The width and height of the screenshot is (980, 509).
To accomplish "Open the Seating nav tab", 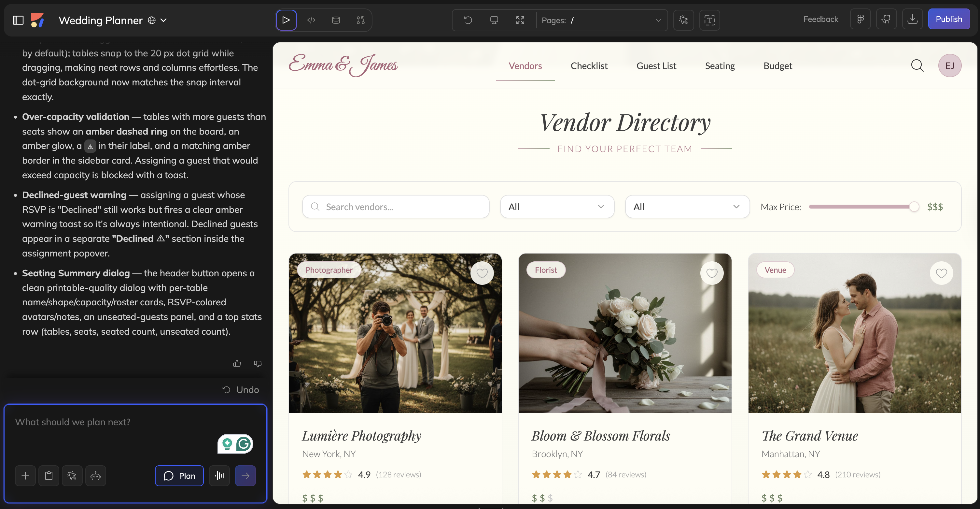I will click(x=720, y=66).
